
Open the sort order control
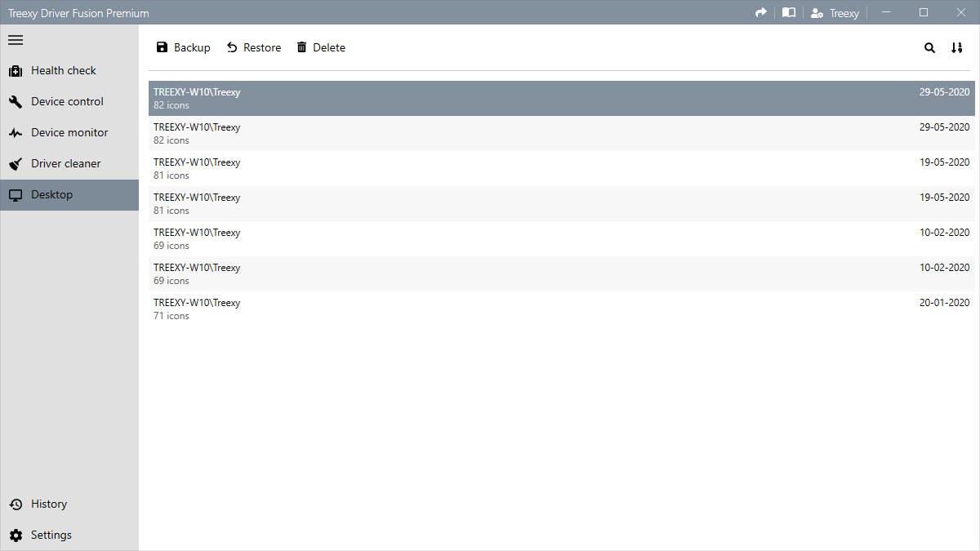coord(956,47)
